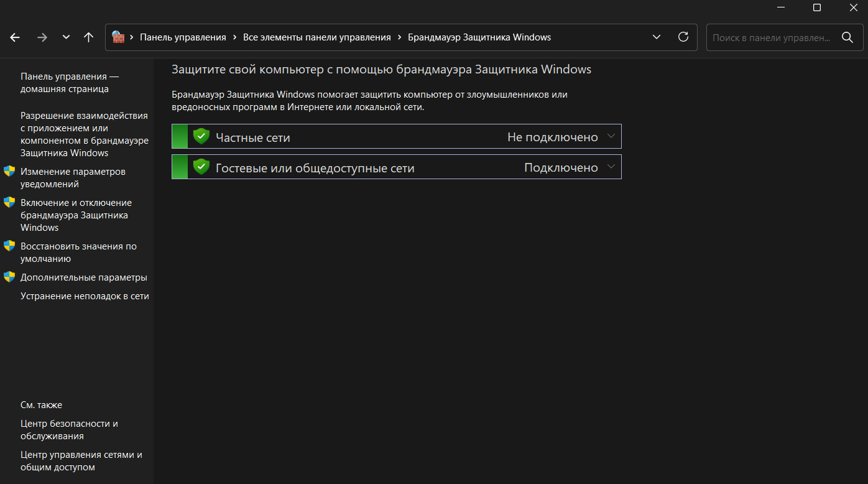Close the Control Panel window
The image size is (868, 484).
point(853,7)
